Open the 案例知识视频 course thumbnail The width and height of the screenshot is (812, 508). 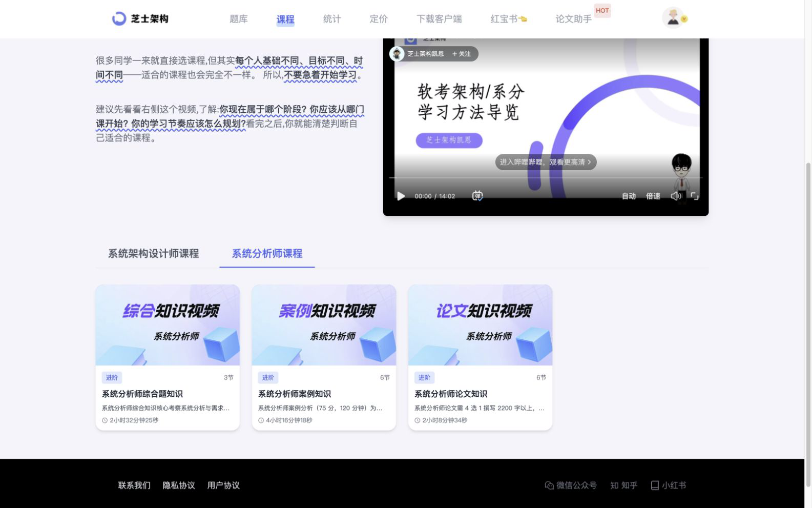[324, 325]
